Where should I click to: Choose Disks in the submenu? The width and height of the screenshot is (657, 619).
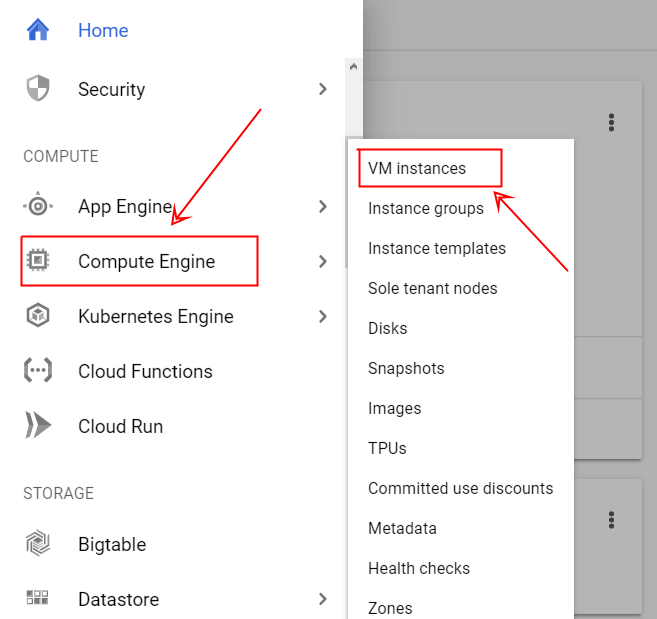[388, 328]
